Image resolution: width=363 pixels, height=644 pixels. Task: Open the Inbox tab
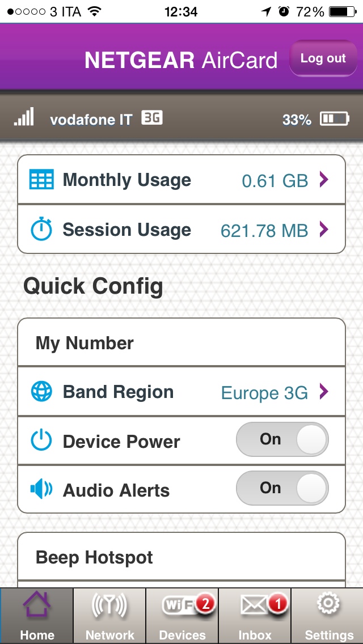(255, 615)
